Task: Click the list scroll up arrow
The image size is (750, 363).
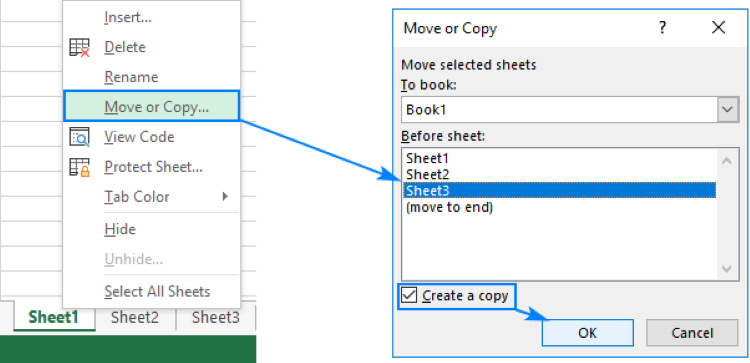Action: point(727,161)
